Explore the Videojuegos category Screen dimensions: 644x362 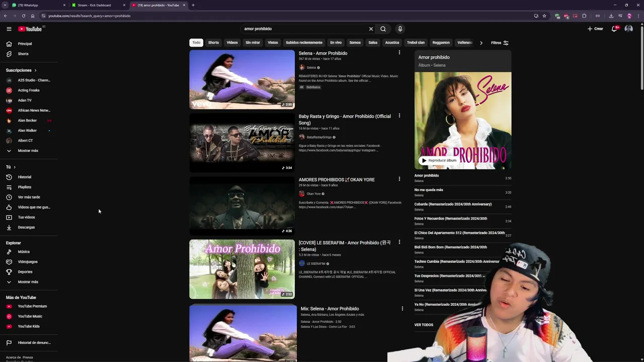click(29, 261)
